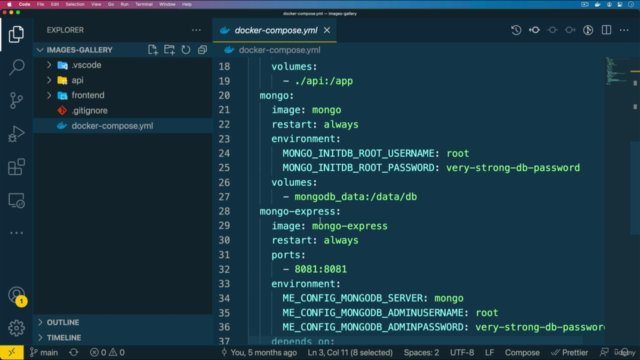Click 'mongodb_data:/data/db' on line 27
The width and height of the screenshot is (640, 360).
pos(356,197)
